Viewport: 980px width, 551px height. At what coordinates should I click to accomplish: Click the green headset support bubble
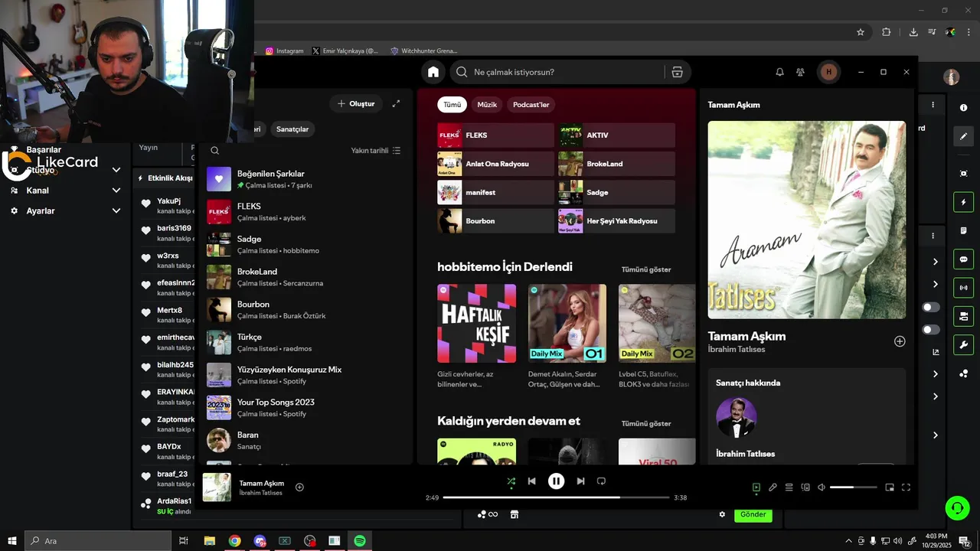click(x=956, y=507)
